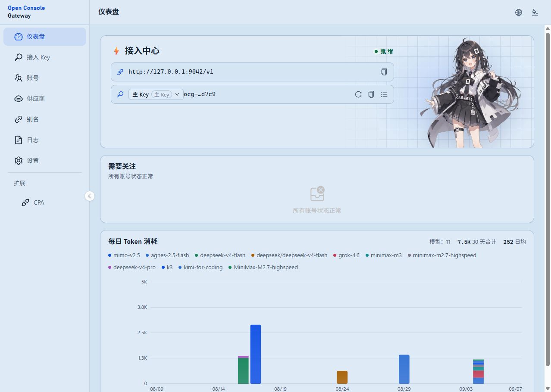Open the 接入 Key page
The height and width of the screenshot is (392, 551).
(x=45, y=57)
